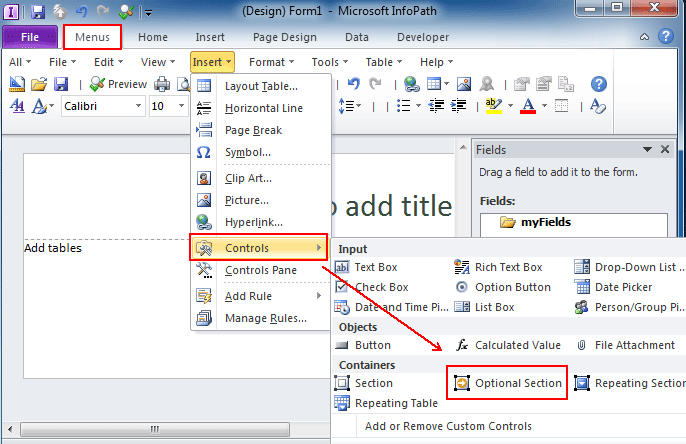Insert a Rich Text Box control
This screenshot has height=444, width=686.
tap(499, 267)
